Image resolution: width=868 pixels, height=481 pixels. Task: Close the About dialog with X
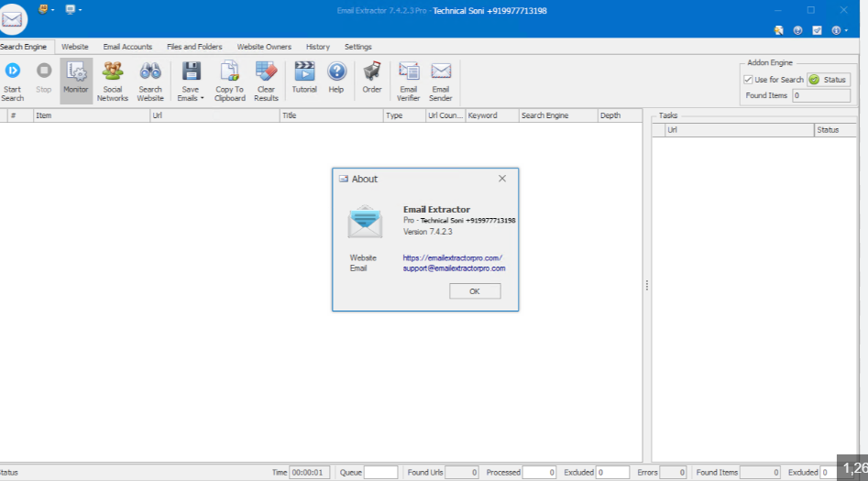[x=502, y=179]
